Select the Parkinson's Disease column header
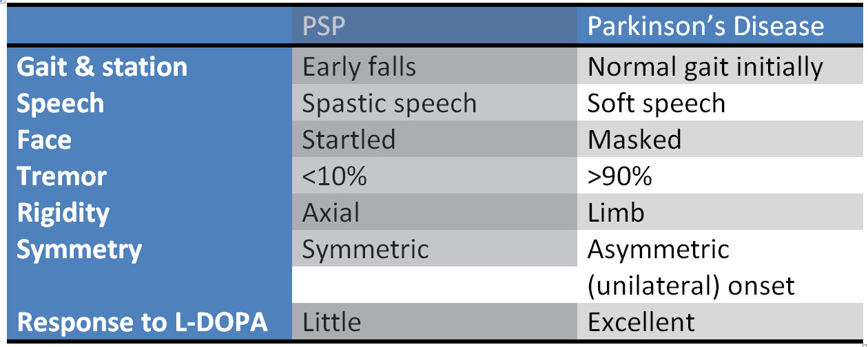 705,27
